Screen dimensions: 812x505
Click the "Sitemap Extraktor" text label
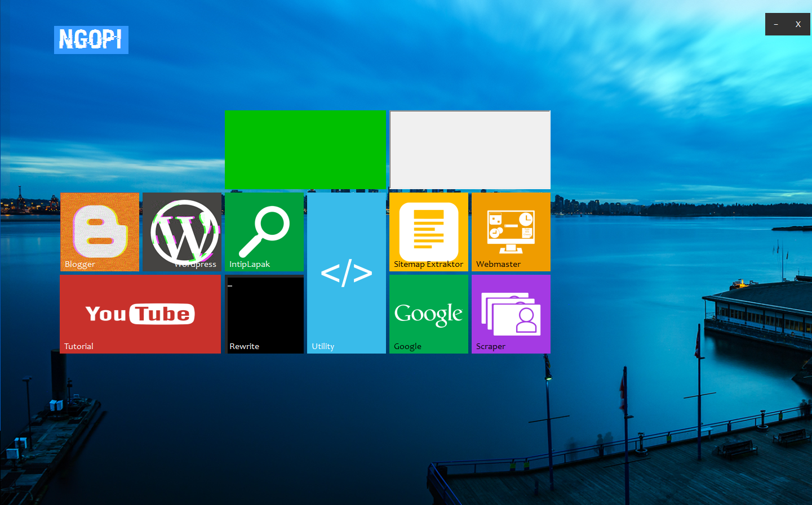pos(428,264)
